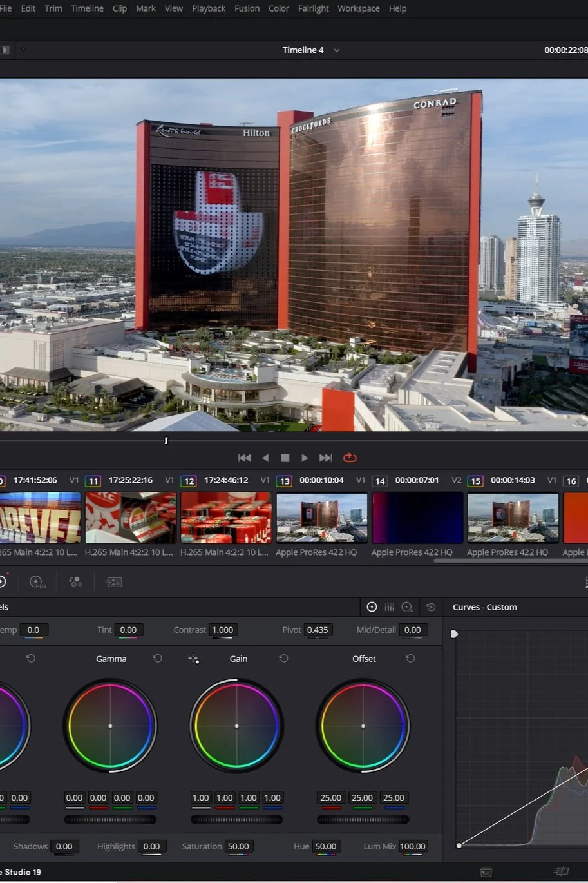Open the Playback menu
This screenshot has width=588, height=883.
point(209,8)
